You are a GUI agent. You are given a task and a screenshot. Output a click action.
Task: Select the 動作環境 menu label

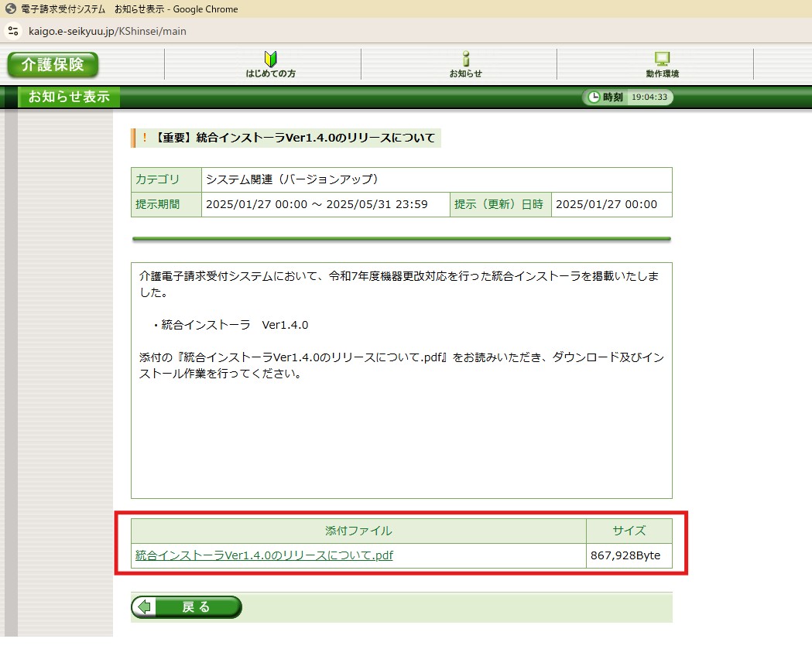pyautogui.click(x=662, y=74)
